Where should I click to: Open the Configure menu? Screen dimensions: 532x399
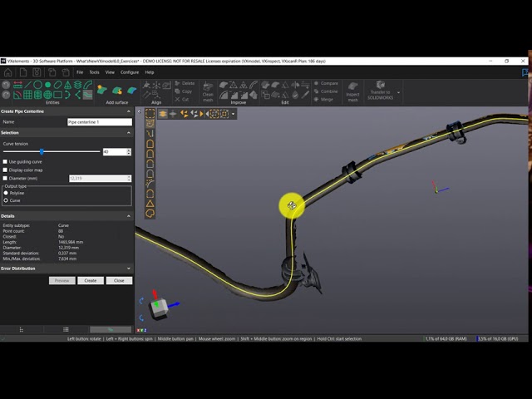click(x=130, y=72)
